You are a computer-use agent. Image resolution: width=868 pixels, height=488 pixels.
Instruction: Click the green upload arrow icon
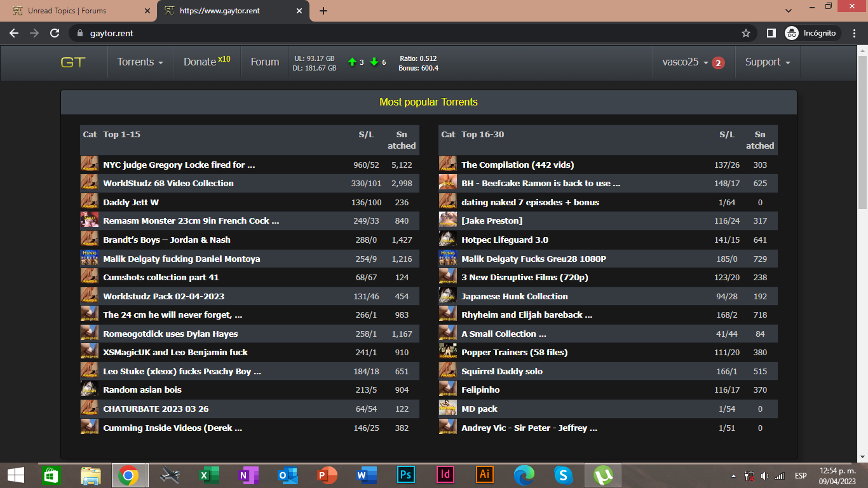[x=352, y=62]
